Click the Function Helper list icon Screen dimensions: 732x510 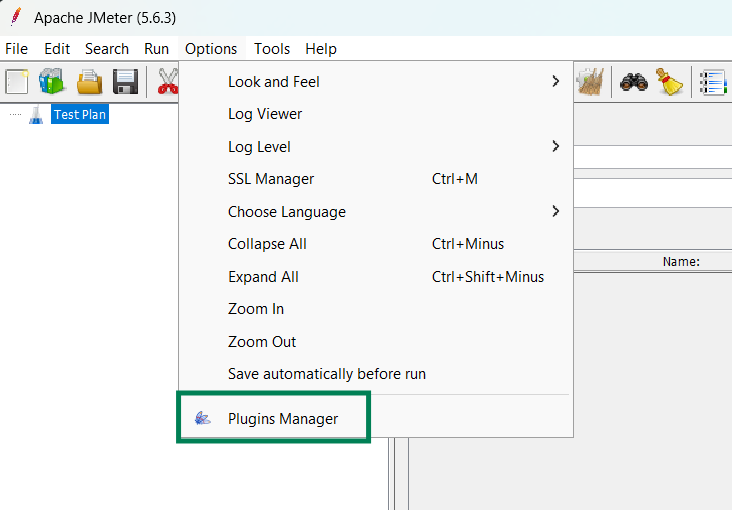pyautogui.click(x=713, y=82)
